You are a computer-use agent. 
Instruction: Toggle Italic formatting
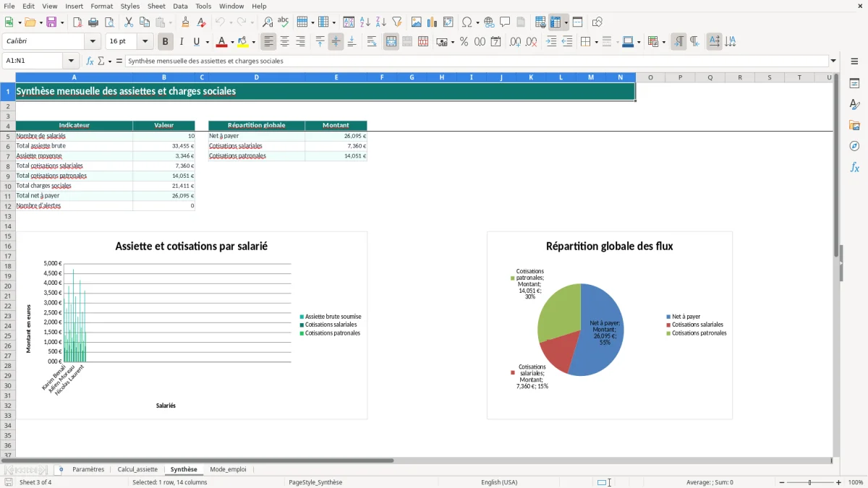click(x=182, y=42)
